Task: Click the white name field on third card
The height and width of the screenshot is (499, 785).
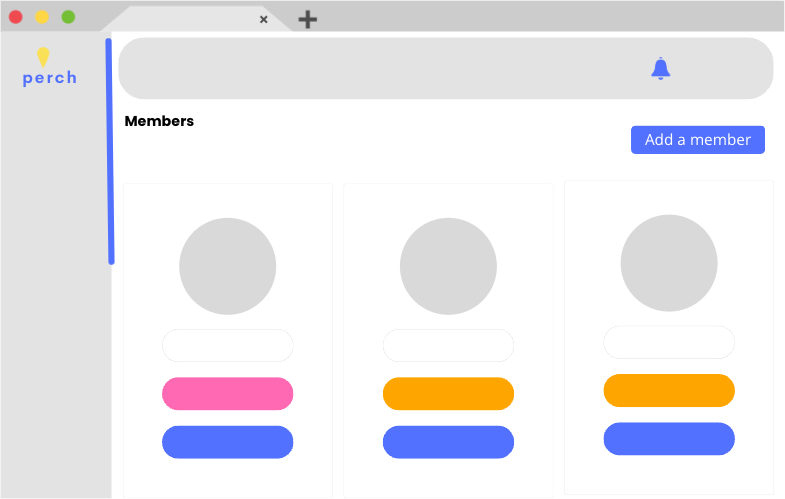Action: [669, 342]
